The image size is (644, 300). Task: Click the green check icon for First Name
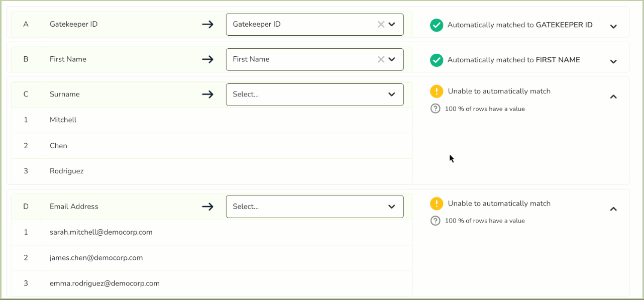tap(437, 60)
